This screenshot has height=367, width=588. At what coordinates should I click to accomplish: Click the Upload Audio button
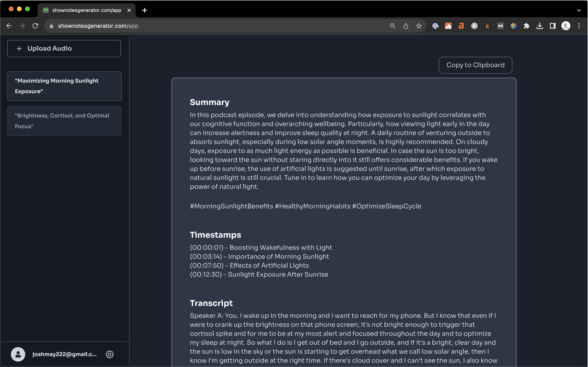tap(64, 49)
